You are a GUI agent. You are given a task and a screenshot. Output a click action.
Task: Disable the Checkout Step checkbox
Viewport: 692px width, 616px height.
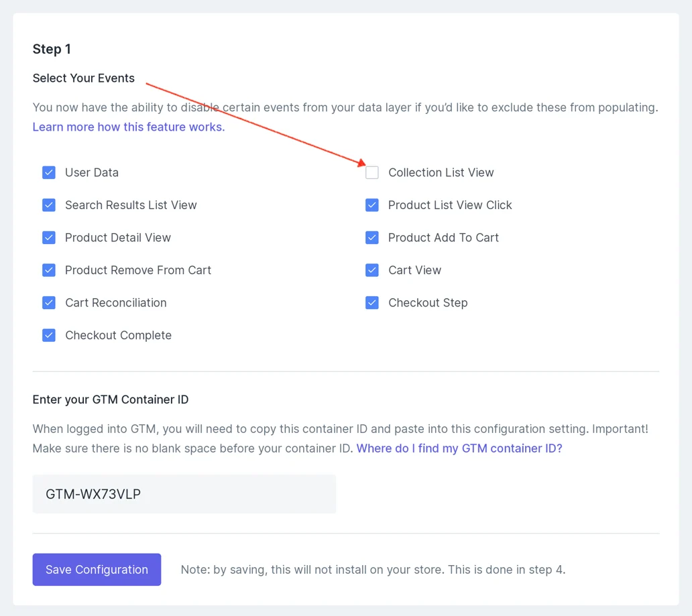(x=372, y=303)
